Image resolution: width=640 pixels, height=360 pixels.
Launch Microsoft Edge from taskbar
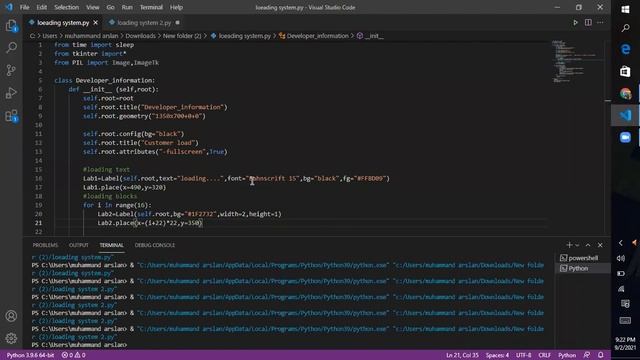[625, 49]
